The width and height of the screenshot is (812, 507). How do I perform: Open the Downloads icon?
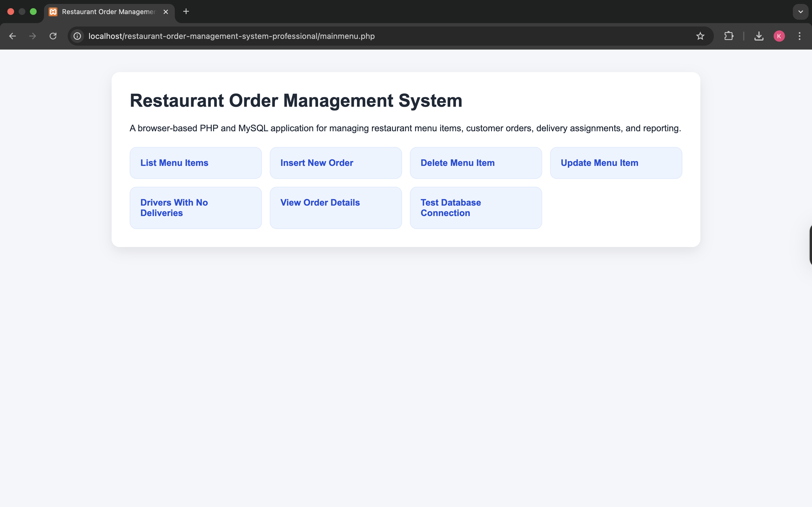(759, 36)
